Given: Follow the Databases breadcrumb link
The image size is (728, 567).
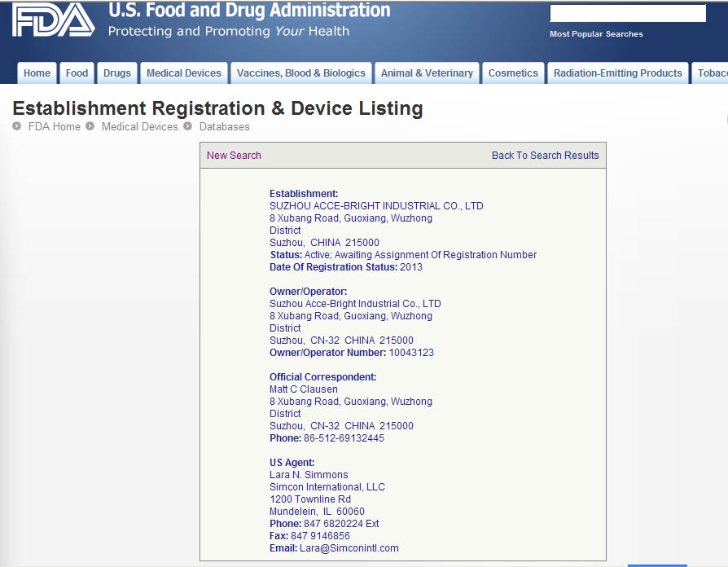Looking at the screenshot, I should tap(224, 126).
